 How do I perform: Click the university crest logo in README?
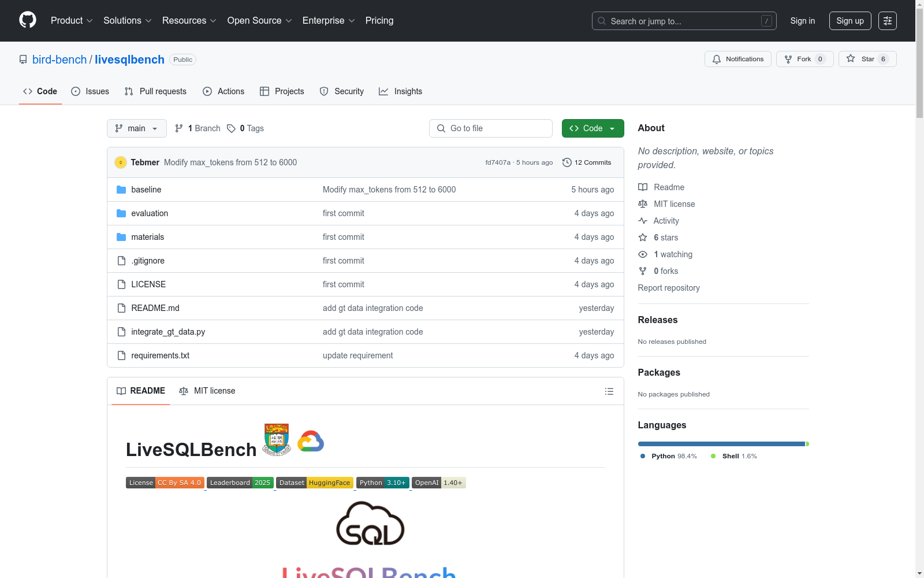pos(277,440)
